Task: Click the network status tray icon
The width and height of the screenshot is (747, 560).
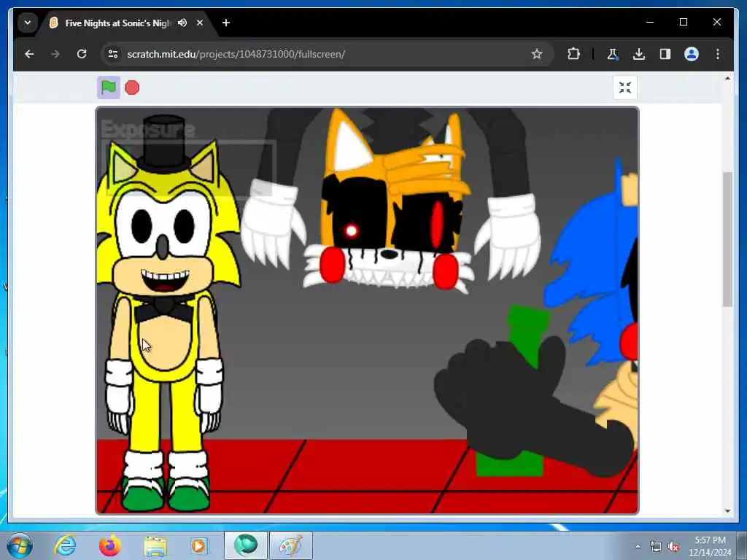Action: [x=656, y=547]
